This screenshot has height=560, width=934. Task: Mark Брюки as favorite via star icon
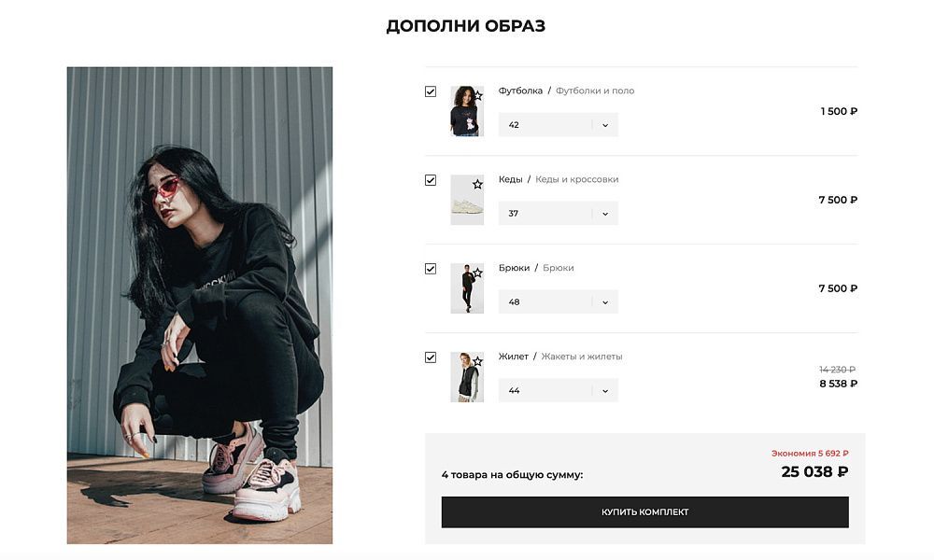coord(479,273)
